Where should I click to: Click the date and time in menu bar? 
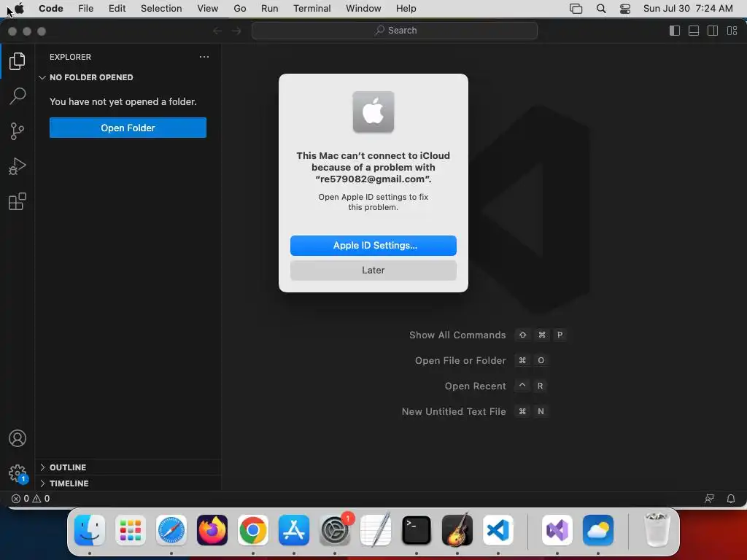[x=688, y=9]
